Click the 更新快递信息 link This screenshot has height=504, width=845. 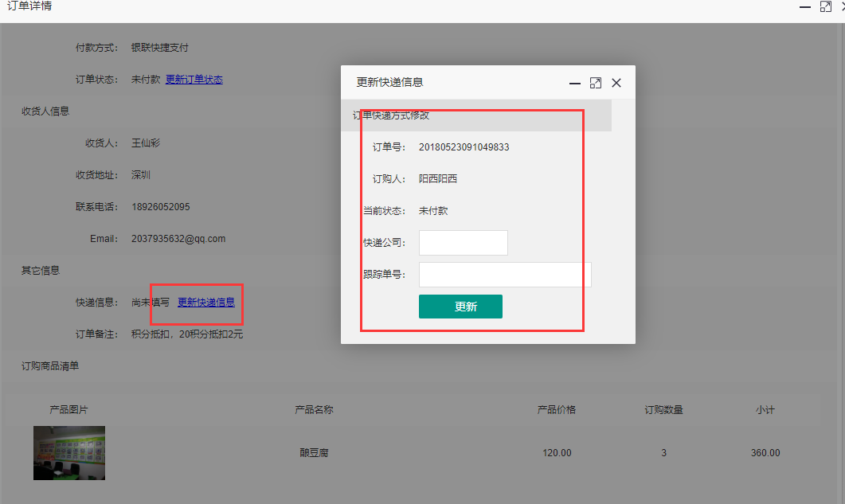(x=205, y=303)
